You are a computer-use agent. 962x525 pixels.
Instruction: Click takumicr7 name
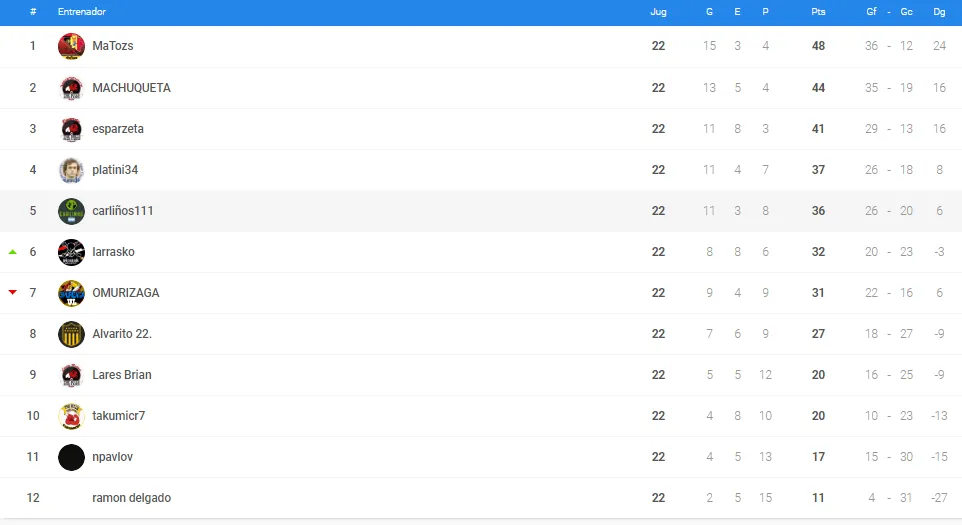118,416
